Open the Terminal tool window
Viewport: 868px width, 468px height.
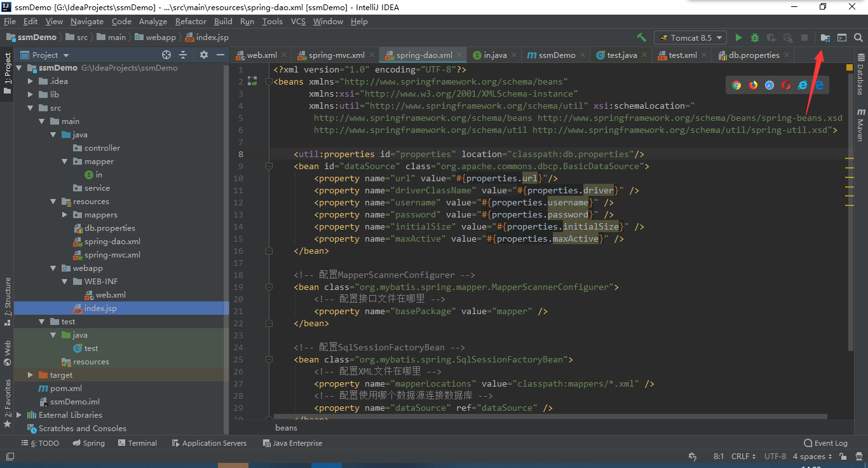[137, 443]
